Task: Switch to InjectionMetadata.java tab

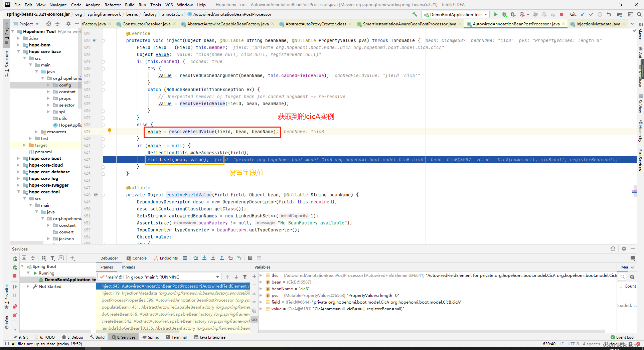Action: click(x=598, y=24)
